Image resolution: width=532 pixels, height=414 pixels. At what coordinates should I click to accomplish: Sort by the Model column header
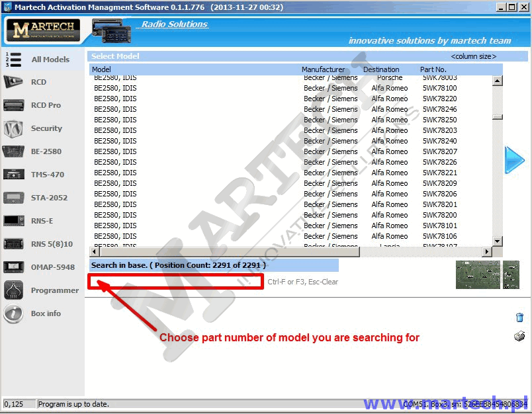pos(101,69)
